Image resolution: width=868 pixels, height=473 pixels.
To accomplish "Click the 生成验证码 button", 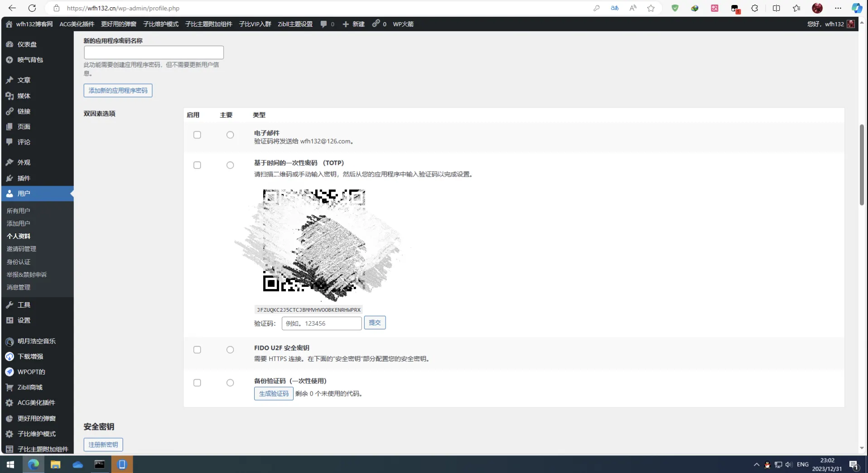I will pos(274,394).
